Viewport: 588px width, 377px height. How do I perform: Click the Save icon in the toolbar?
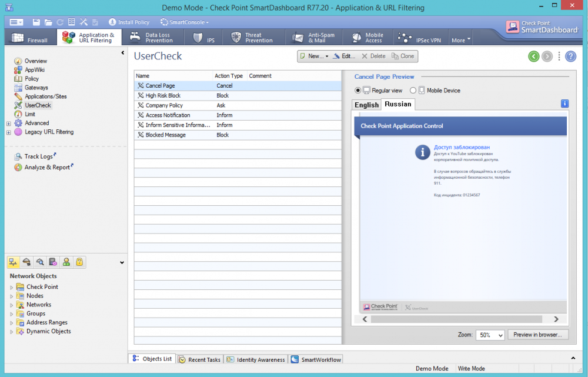click(x=36, y=22)
